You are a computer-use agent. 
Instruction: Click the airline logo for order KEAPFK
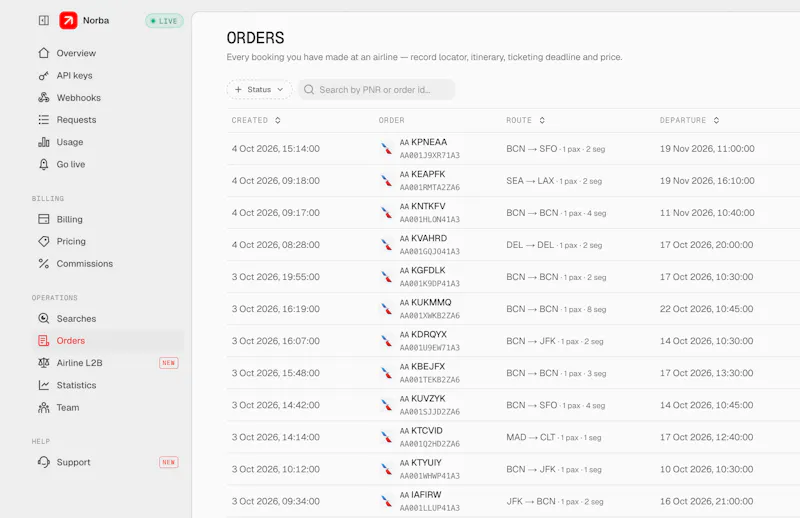386,181
